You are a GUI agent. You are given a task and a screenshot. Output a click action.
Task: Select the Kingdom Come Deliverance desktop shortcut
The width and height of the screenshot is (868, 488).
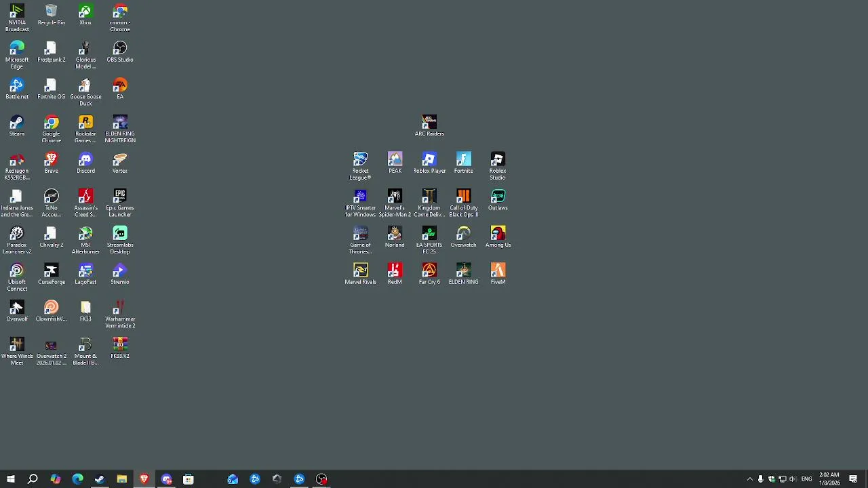coord(429,204)
